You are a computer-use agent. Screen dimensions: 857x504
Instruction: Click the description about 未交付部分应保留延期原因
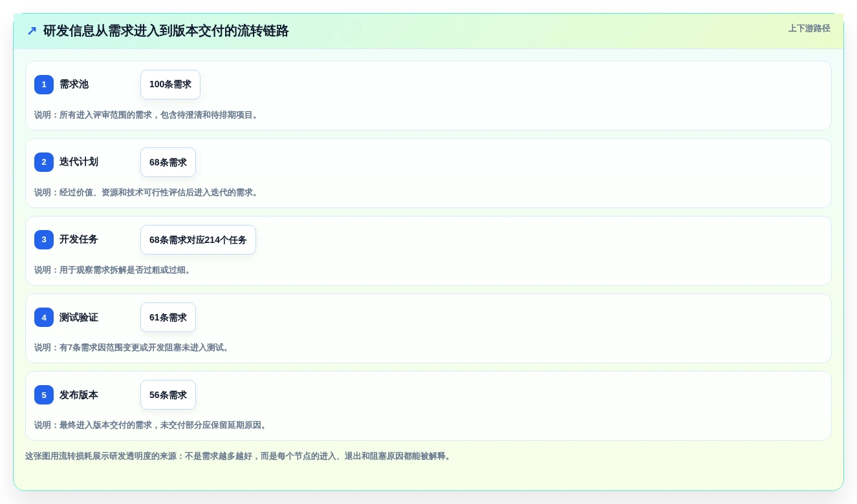151,425
